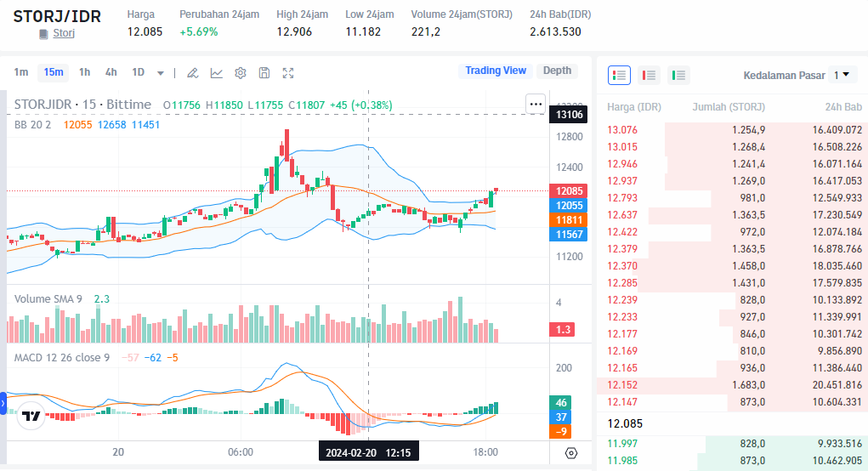Click the save chart floppy icon
The image size is (868, 471).
pyautogui.click(x=264, y=73)
